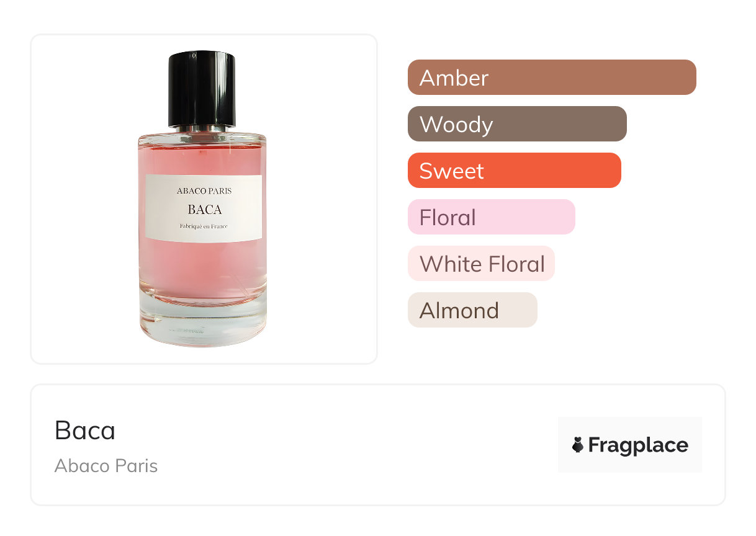Click the white ABACO PARIS bottle label
Image resolution: width=756 pixels, height=536 pixels.
(204, 208)
